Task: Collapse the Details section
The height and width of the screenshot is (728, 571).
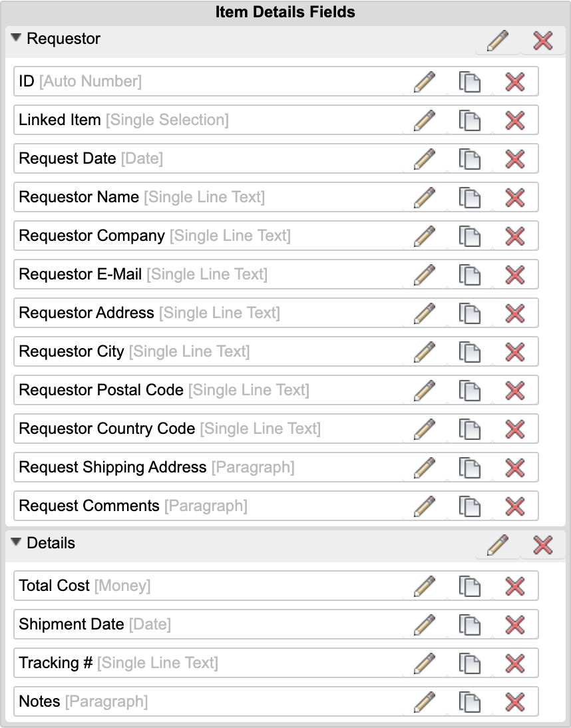Action: pyautogui.click(x=17, y=543)
